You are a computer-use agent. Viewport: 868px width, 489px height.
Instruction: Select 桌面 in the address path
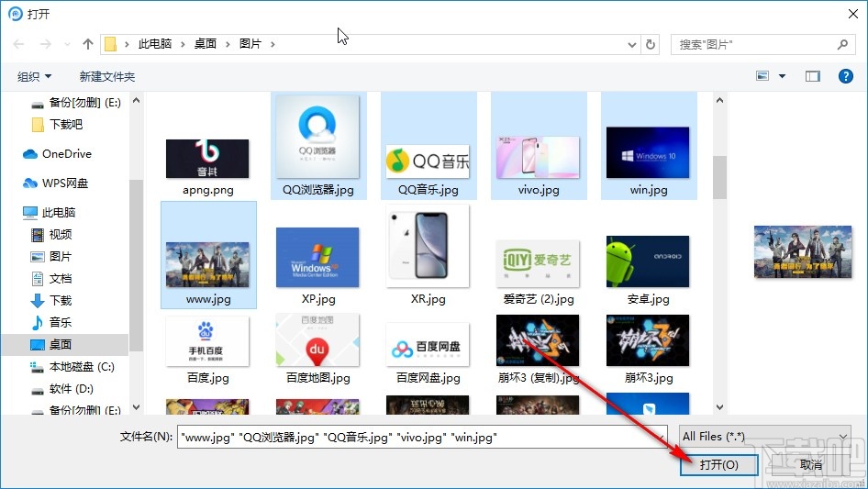coord(206,44)
